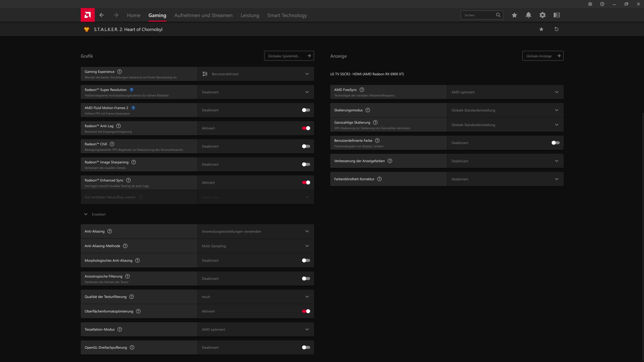Open Radeon Super Resolution dropdown
Image resolution: width=644 pixels, height=362 pixels.
255,92
